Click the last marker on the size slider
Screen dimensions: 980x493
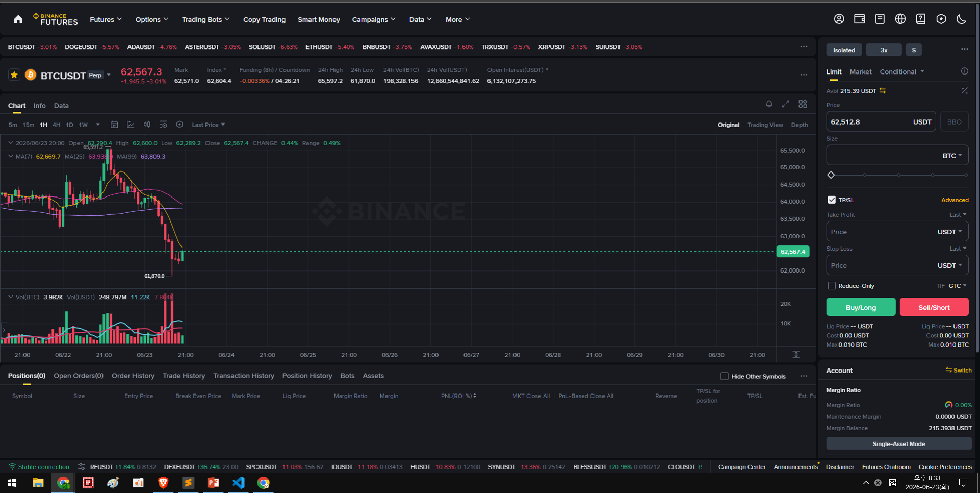click(966, 175)
